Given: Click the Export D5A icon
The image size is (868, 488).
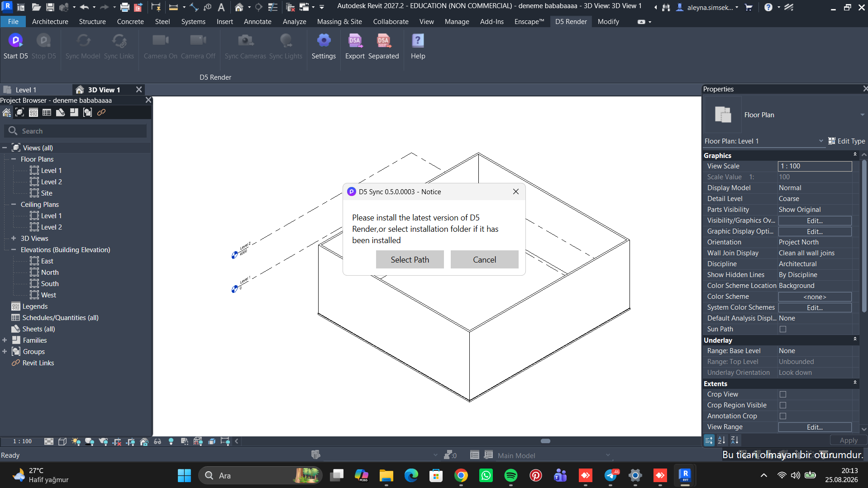Looking at the screenshot, I should click(355, 41).
